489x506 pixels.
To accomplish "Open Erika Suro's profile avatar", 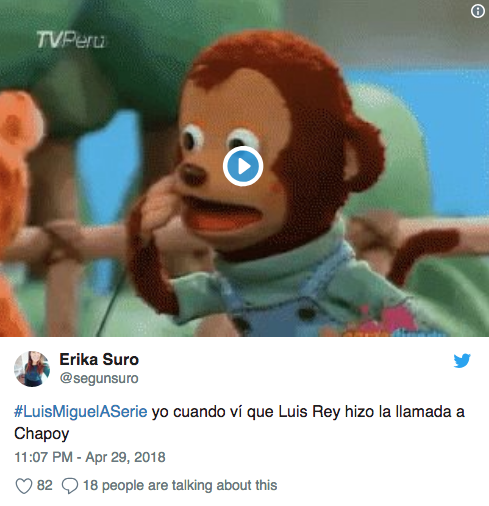I will tap(32, 369).
